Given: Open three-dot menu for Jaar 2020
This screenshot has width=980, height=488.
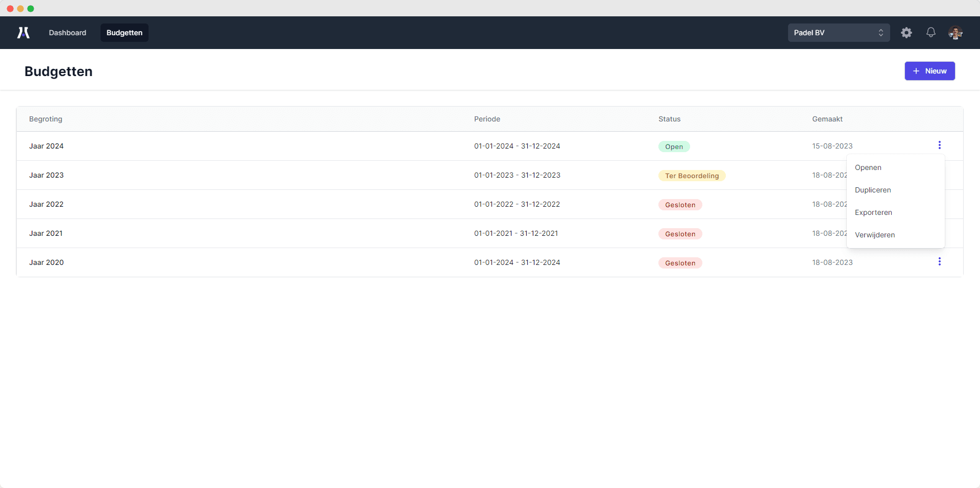Looking at the screenshot, I should coord(939,262).
